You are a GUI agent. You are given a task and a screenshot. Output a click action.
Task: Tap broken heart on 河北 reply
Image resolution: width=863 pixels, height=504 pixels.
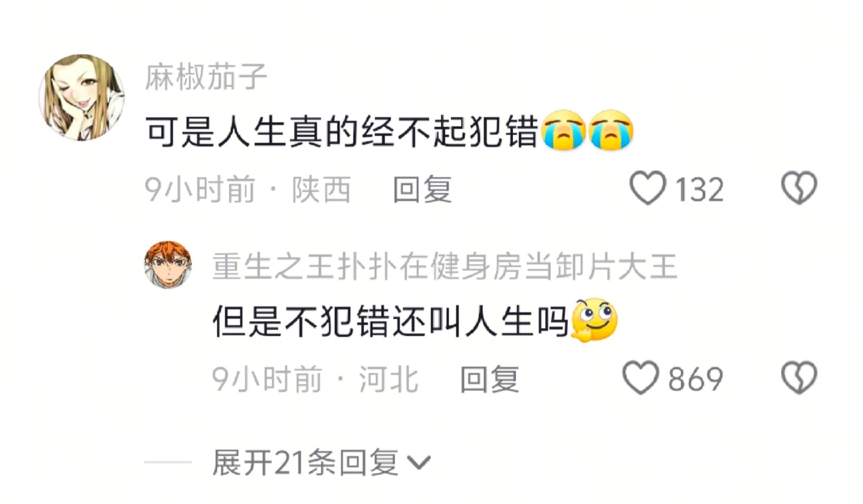pyautogui.click(x=799, y=378)
